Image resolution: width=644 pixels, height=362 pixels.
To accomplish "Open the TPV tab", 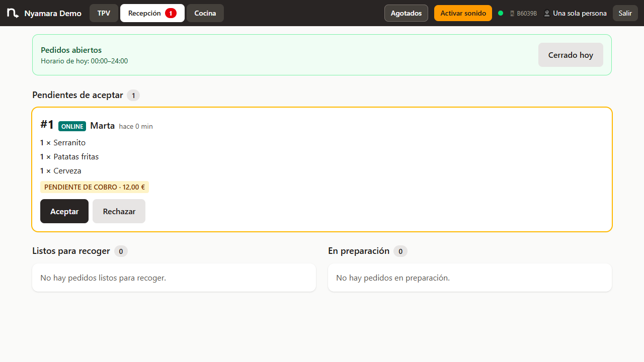I will click(104, 13).
